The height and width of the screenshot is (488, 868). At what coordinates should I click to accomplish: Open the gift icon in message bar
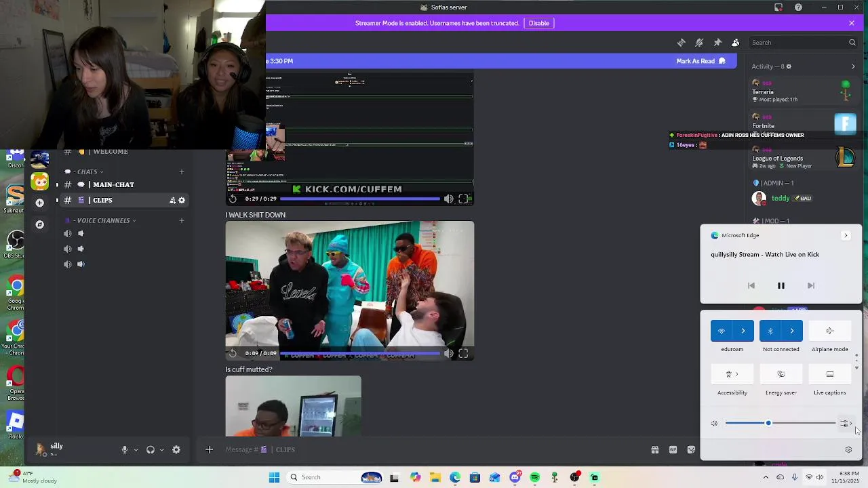click(655, 449)
